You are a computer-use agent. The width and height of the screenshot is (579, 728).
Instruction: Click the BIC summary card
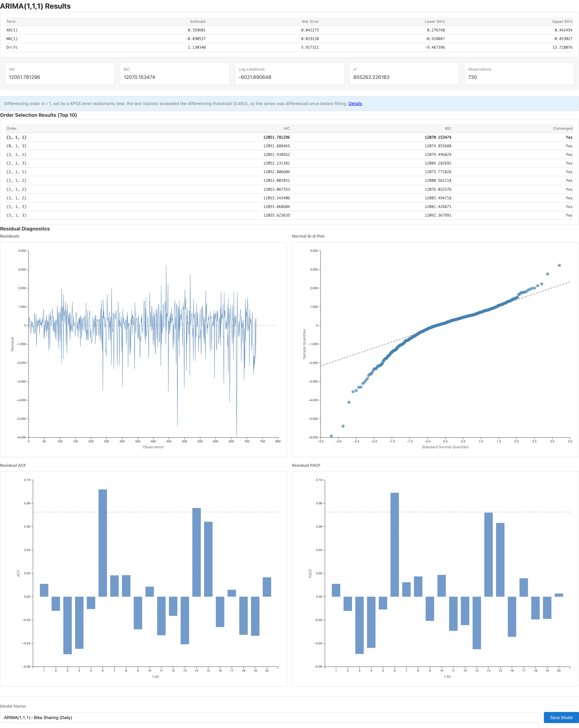point(174,74)
